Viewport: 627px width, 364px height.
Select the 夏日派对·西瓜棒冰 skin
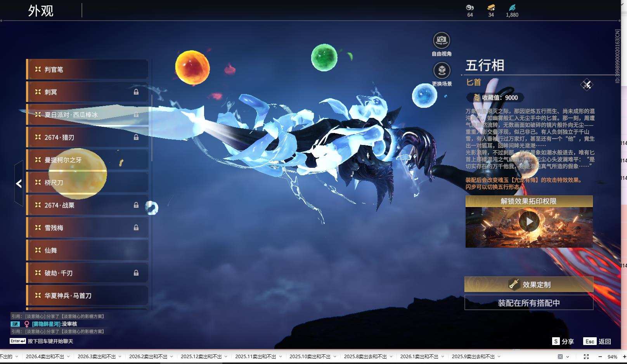(87, 115)
